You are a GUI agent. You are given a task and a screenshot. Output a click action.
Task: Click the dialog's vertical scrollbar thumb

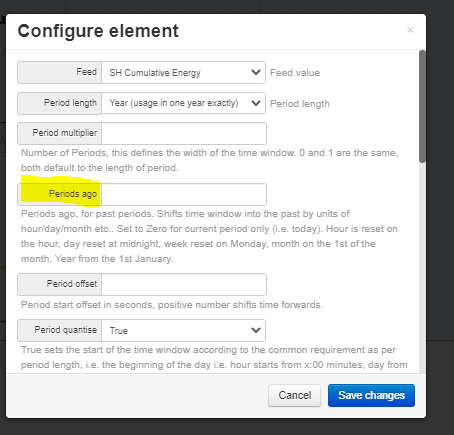[x=422, y=106]
